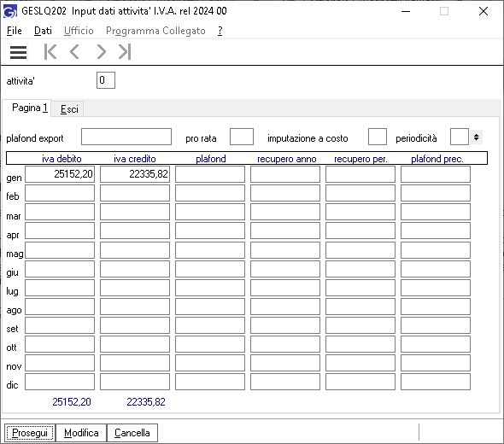Screen dimensions: 504x444
Task: Switch to the Esci tab
Action: click(x=69, y=109)
